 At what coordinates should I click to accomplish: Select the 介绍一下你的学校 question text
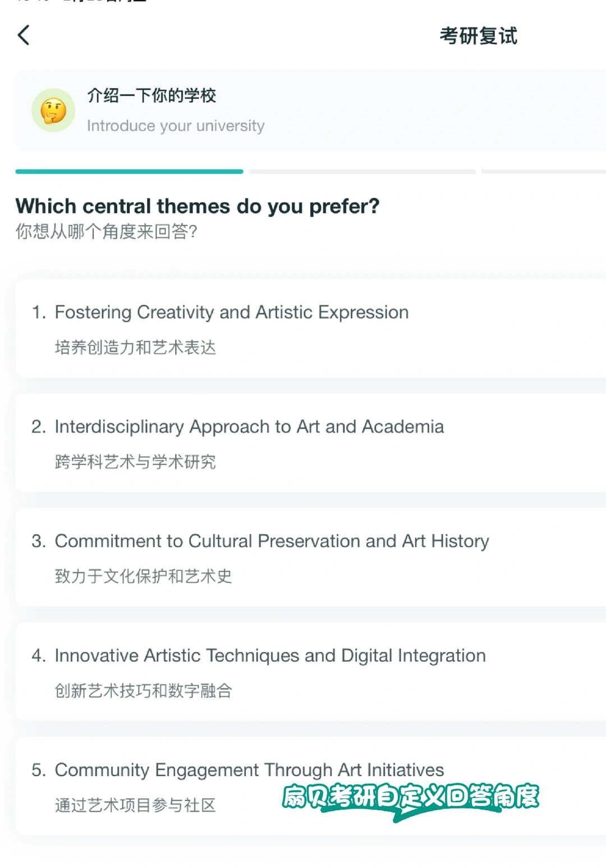point(151,95)
